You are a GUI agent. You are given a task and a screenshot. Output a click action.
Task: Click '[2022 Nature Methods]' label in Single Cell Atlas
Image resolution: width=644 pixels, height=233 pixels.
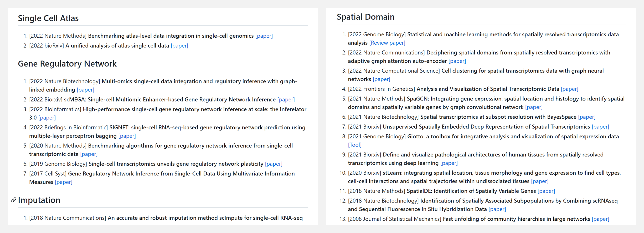[58, 36]
